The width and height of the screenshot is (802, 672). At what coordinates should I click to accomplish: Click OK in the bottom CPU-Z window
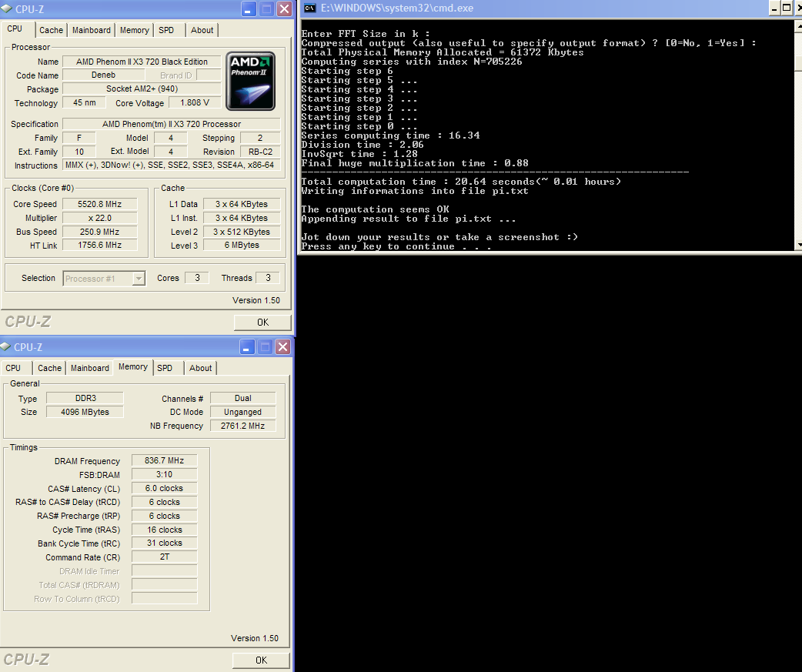(261, 660)
